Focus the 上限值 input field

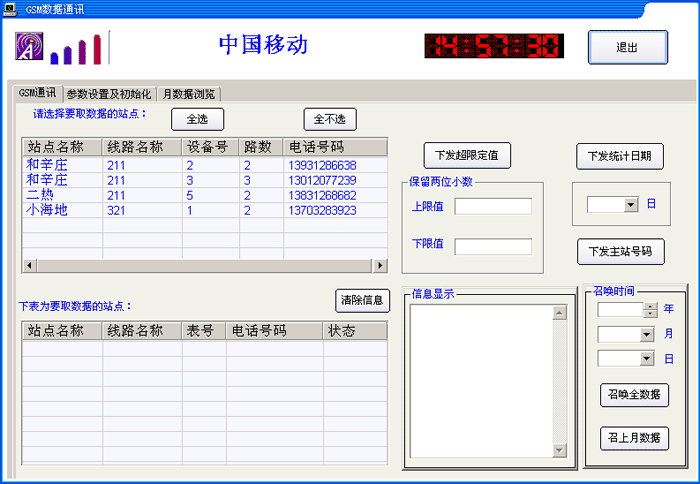click(x=493, y=207)
